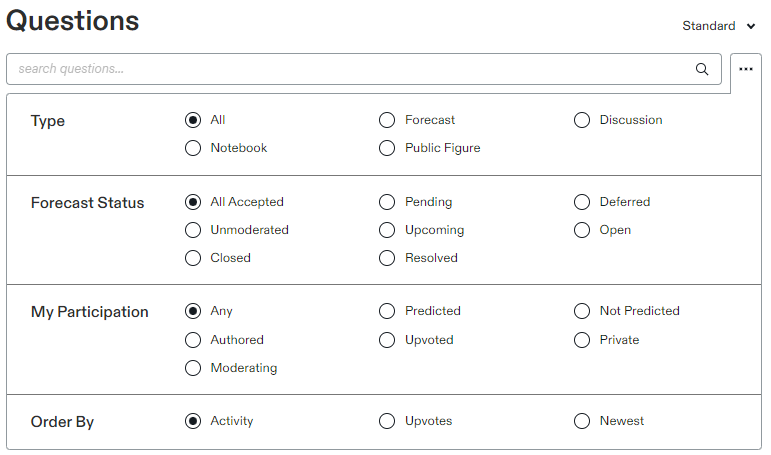771x455 pixels.
Task: Choose the Notebook type filter
Action: tap(193, 149)
